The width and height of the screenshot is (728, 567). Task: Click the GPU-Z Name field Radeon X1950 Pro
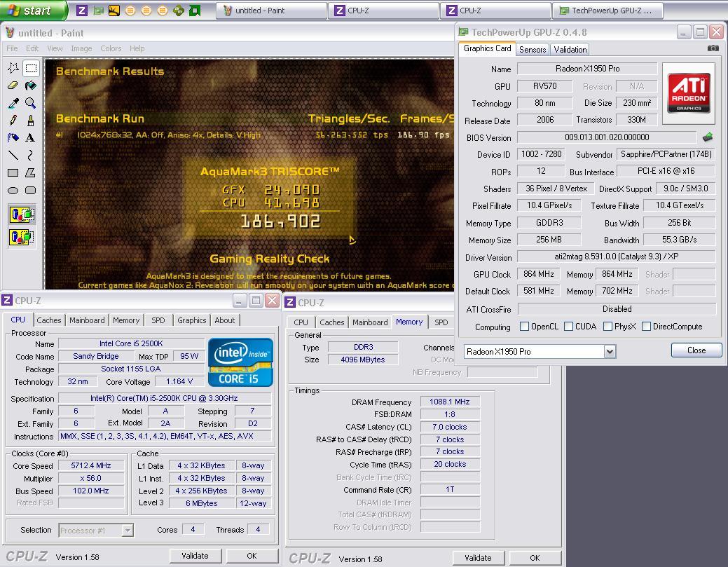[x=587, y=68]
